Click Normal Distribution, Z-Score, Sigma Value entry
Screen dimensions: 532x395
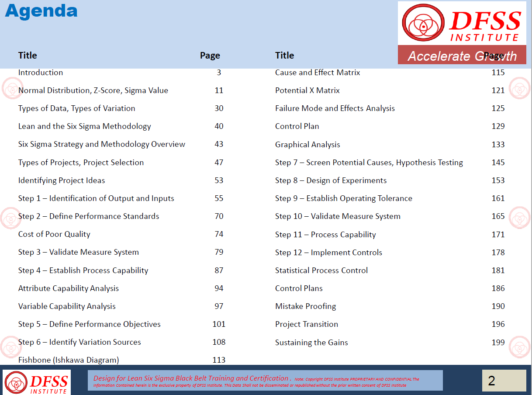(x=93, y=90)
